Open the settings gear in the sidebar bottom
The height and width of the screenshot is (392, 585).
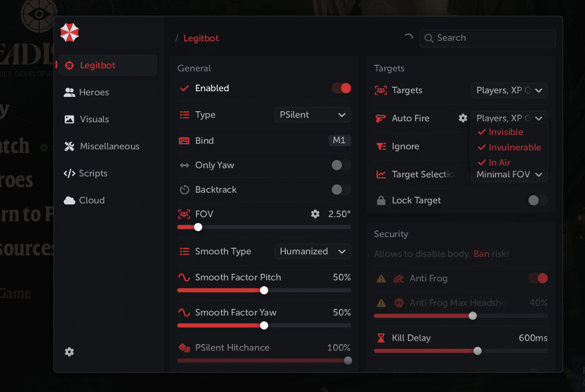coord(69,352)
